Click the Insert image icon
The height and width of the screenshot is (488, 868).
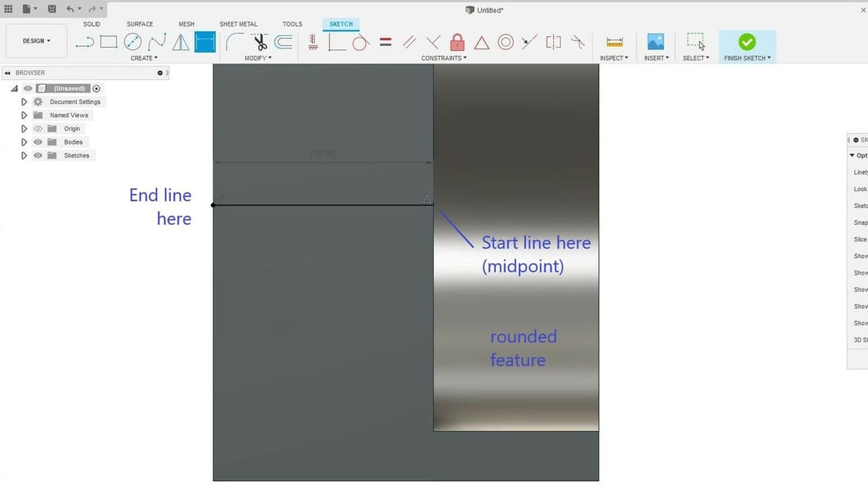pyautogui.click(x=655, y=42)
